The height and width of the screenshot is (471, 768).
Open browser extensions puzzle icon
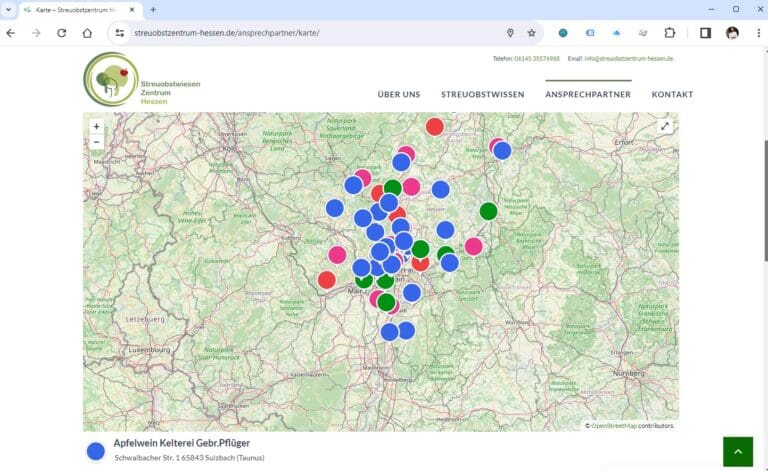click(670, 33)
